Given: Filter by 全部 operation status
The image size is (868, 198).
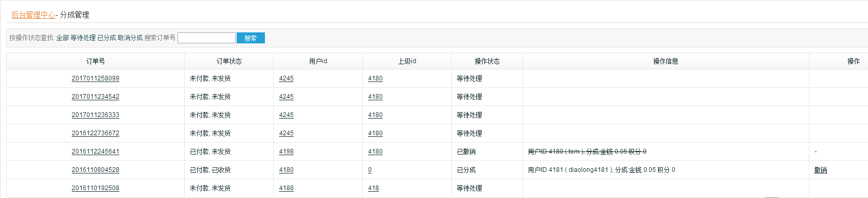Looking at the screenshot, I should tap(62, 38).
